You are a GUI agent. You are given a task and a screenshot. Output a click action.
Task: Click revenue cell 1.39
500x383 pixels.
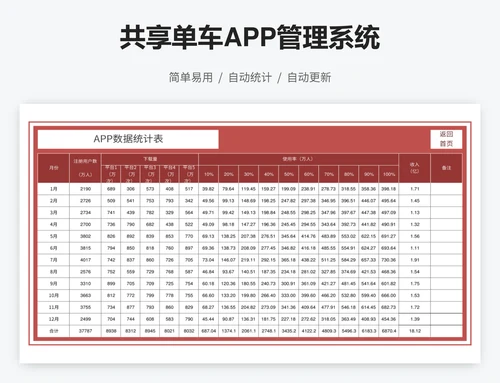414,319
